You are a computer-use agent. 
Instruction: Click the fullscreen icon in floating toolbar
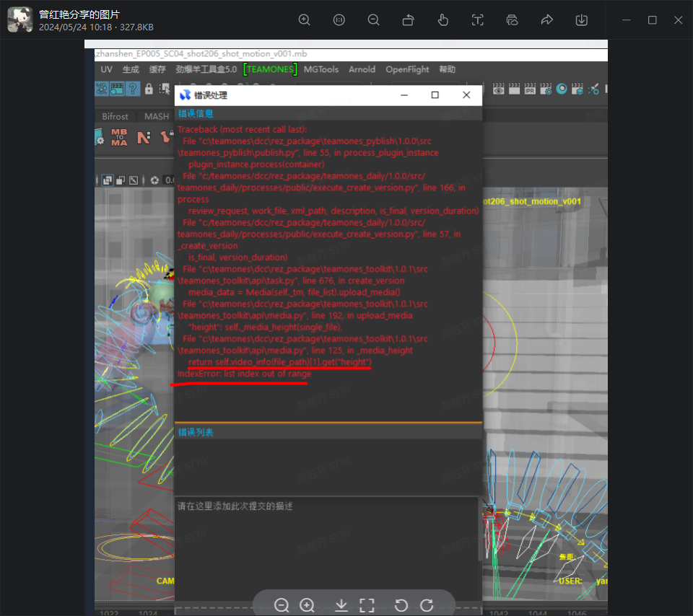(367, 605)
